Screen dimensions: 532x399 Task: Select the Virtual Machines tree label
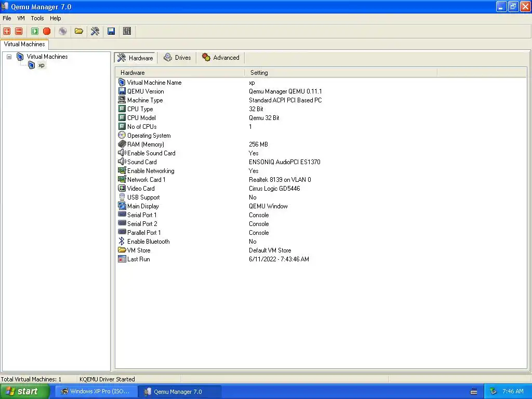point(47,56)
